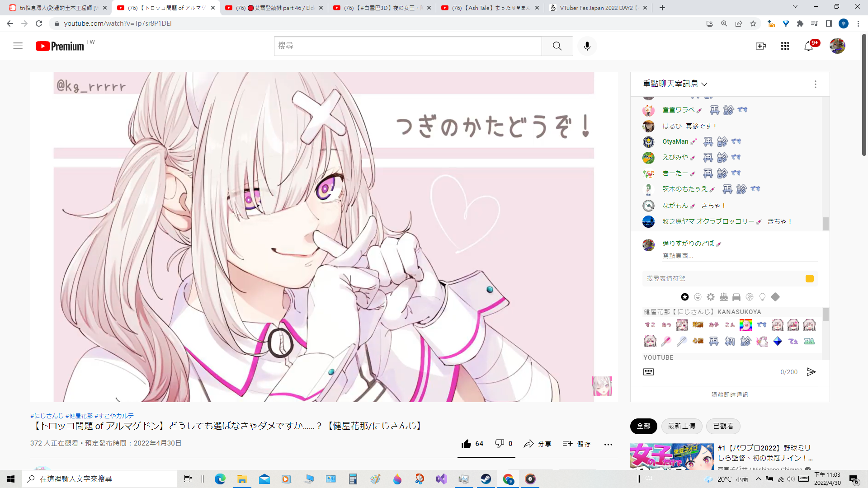The image size is (868, 488).
Task: Open the chat panel three-dot options
Action: click(x=815, y=84)
